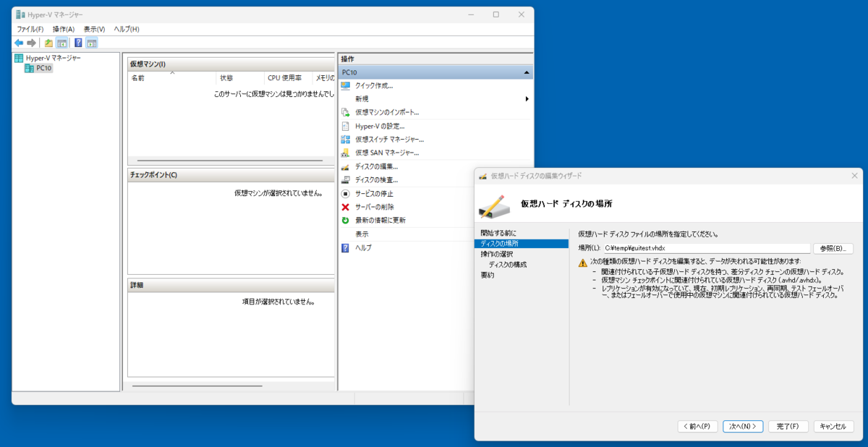Click 次へ(N) in the disk wizard
Image resolution: width=868 pixels, height=447 pixels.
click(x=742, y=426)
